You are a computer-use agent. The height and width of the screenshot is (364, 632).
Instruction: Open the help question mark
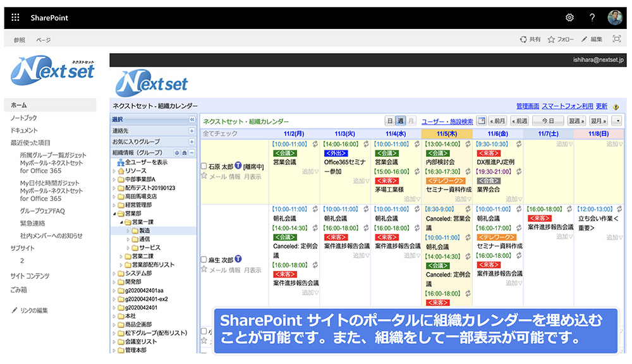(x=592, y=17)
